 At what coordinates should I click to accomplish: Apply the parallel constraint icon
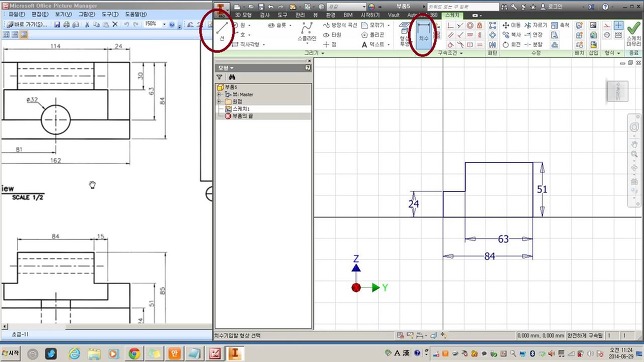(x=451, y=35)
